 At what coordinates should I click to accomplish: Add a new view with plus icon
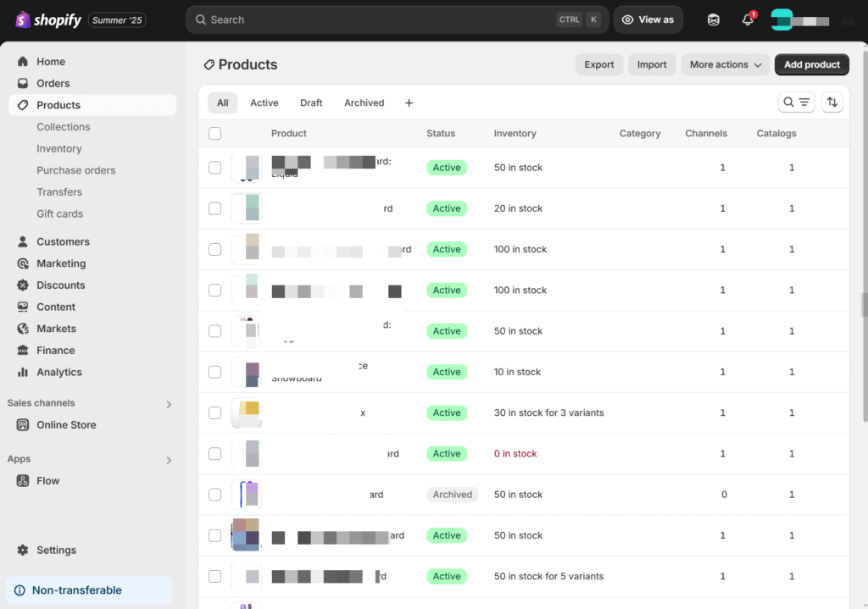click(x=409, y=103)
